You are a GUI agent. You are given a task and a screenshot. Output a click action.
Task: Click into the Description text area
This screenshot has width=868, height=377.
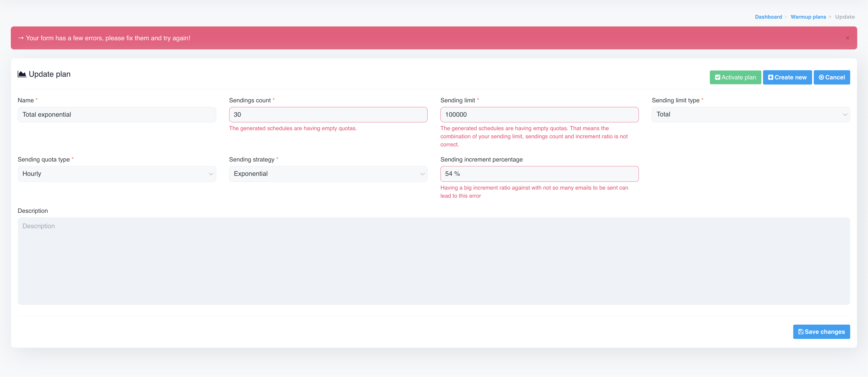[x=434, y=261]
